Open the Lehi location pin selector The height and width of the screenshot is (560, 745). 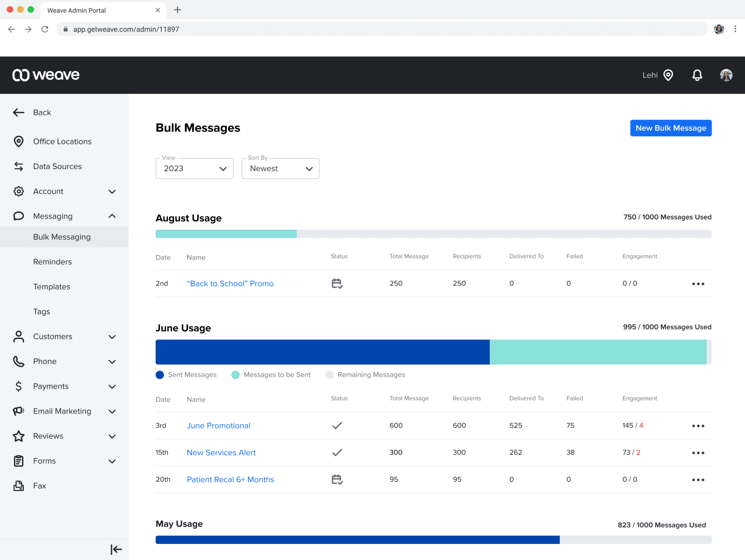tap(668, 75)
